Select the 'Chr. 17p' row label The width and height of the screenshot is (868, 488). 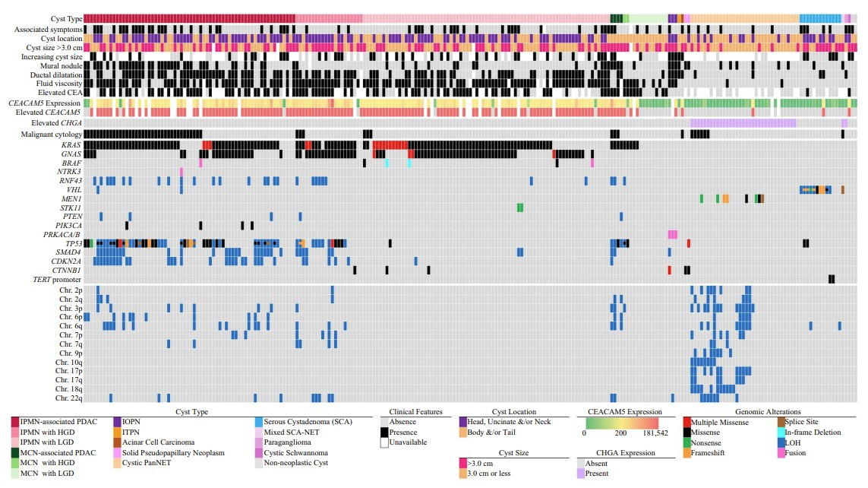68,371
